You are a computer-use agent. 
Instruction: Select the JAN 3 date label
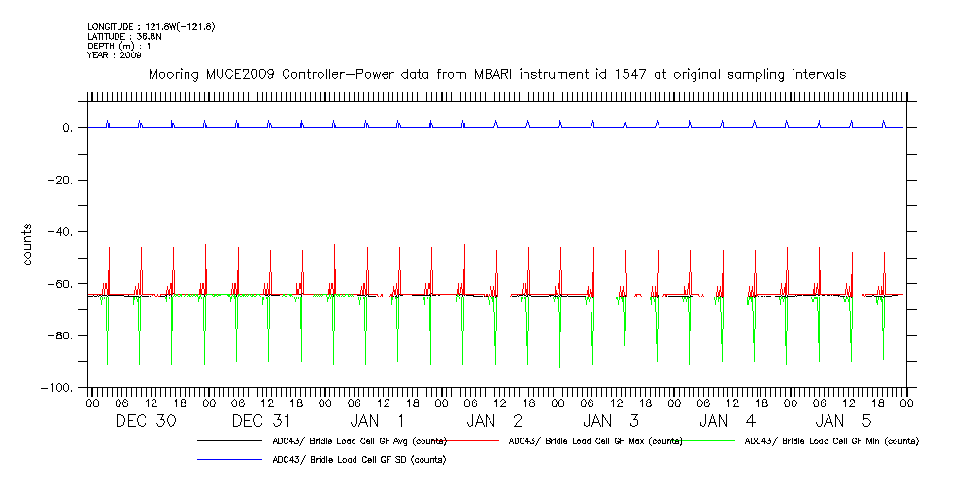(612, 421)
